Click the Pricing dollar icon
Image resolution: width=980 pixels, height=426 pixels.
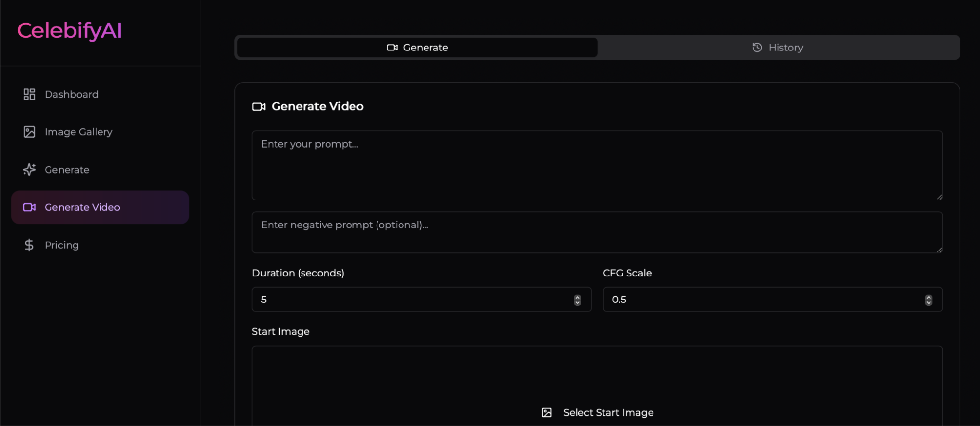29,245
